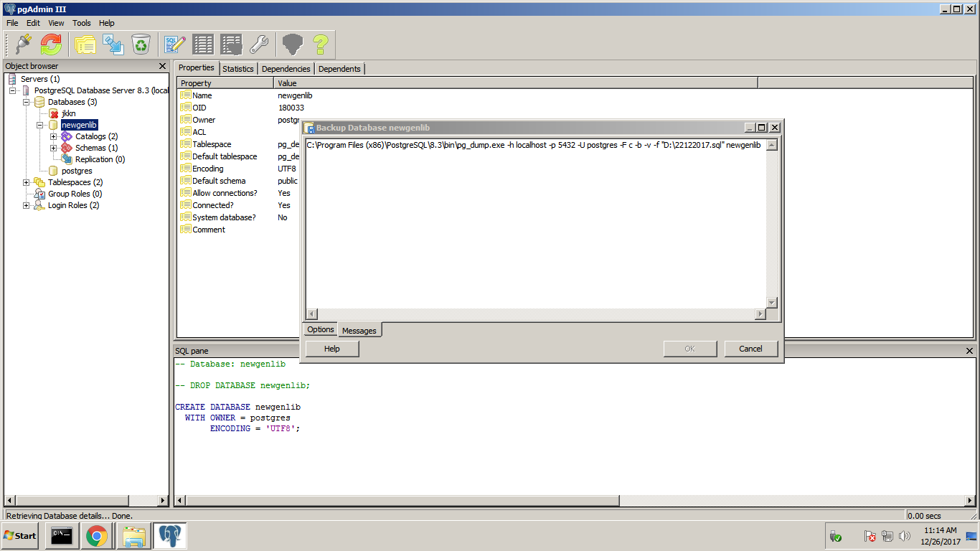Select the postgres database in tree

77,171
